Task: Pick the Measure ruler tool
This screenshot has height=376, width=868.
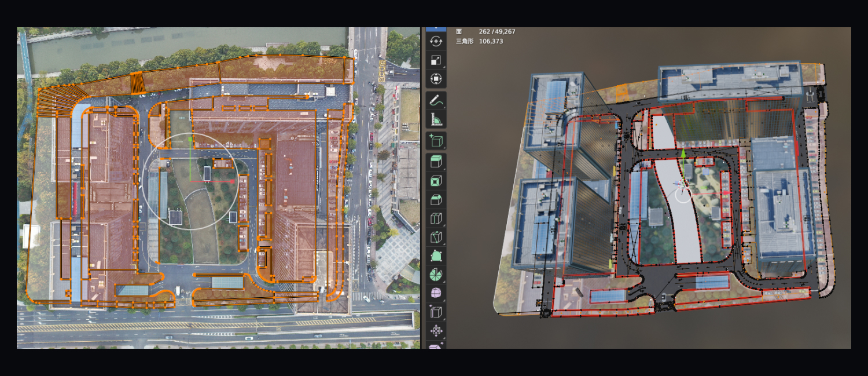Action: 436,119
